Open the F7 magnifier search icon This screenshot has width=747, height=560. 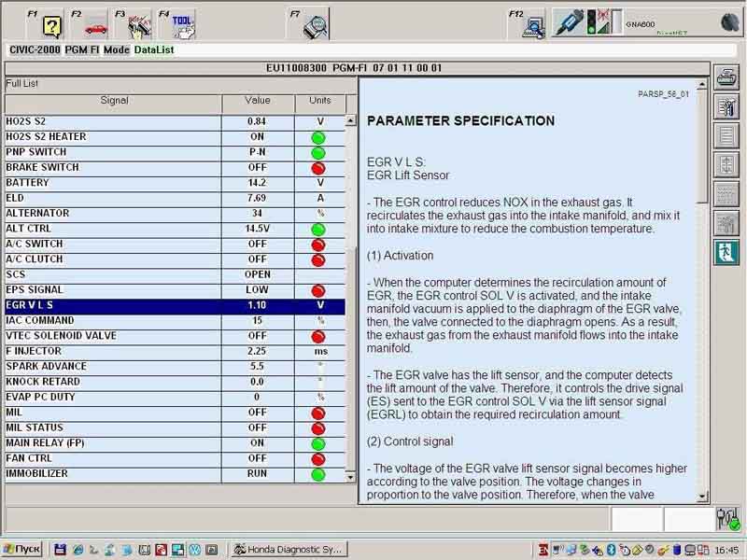click(318, 25)
